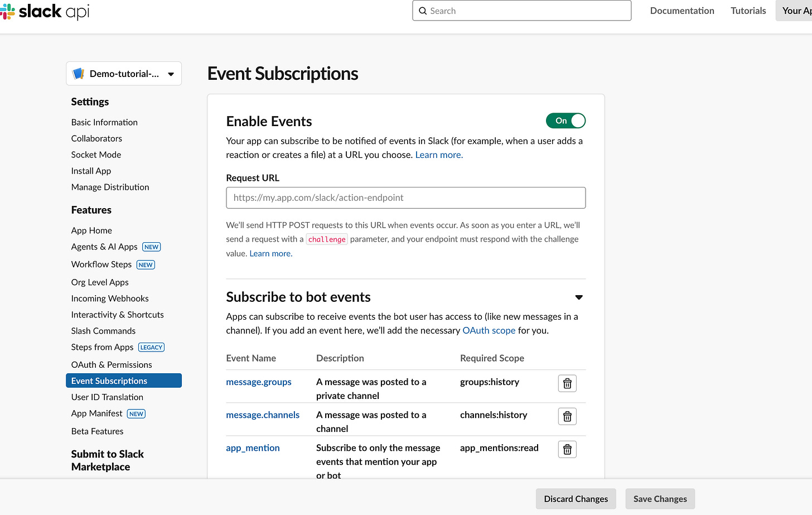Image resolution: width=812 pixels, height=515 pixels.
Task: Open App Home feature page
Action: tap(91, 230)
